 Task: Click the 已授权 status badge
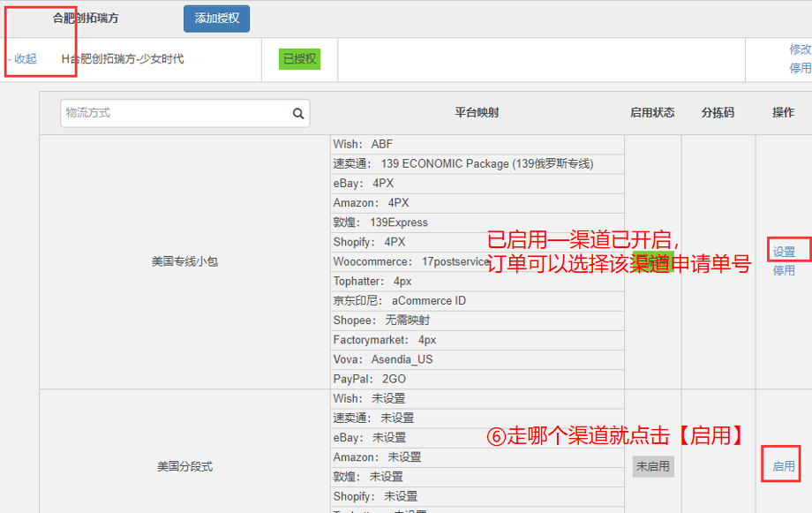tap(299, 59)
